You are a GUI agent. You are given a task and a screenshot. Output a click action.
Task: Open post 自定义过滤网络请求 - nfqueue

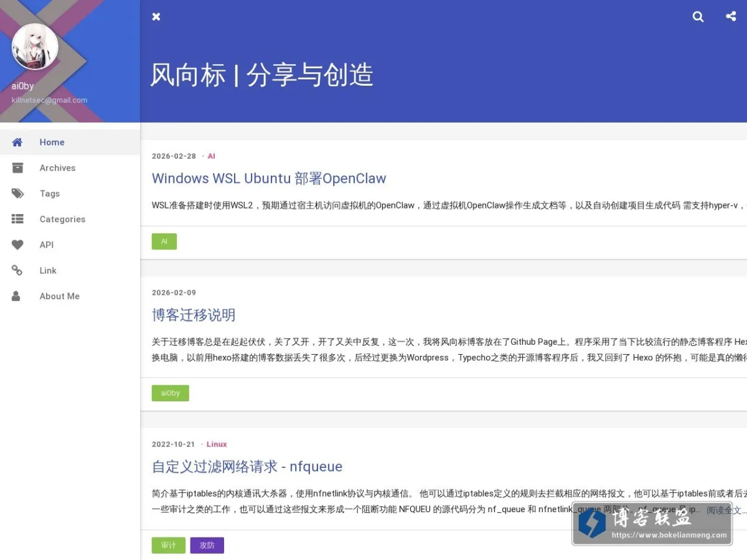click(x=247, y=467)
